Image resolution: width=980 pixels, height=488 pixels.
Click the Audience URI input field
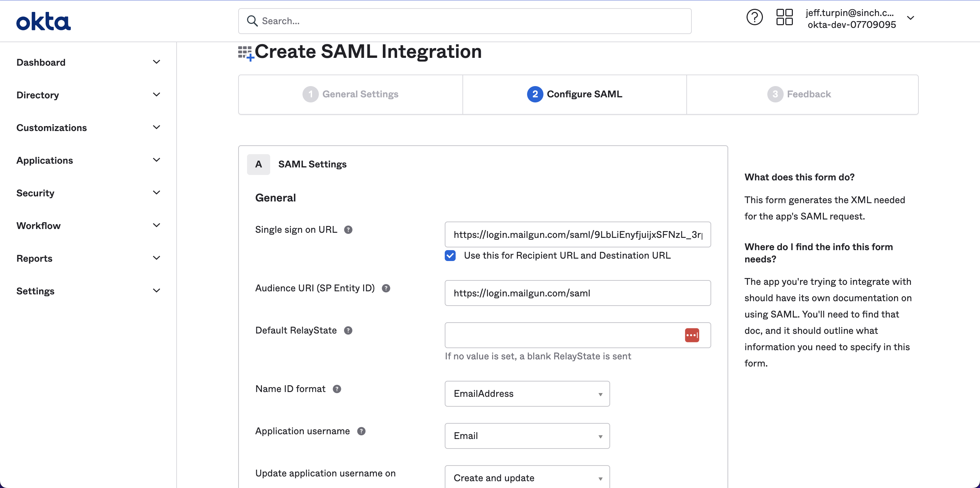click(x=577, y=293)
